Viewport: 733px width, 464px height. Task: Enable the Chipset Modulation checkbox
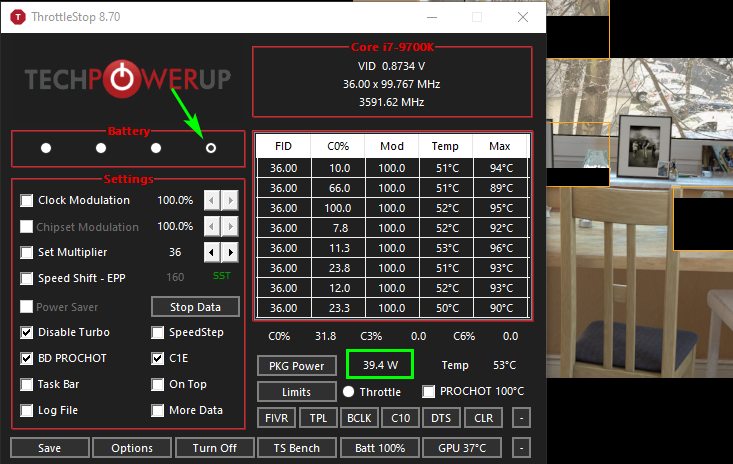tap(27, 227)
